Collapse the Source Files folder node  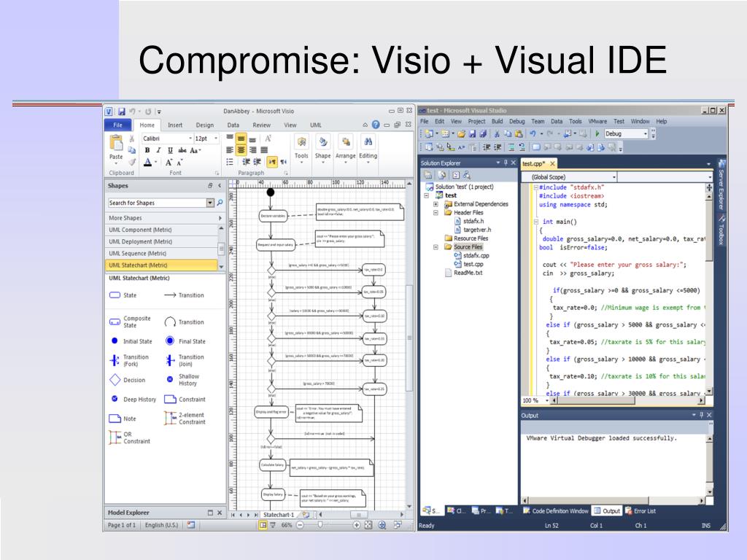point(436,247)
